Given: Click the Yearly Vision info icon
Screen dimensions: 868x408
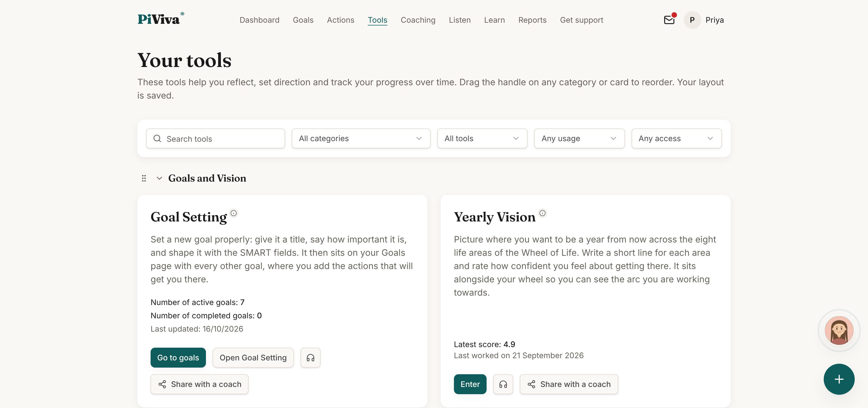Looking at the screenshot, I should pyautogui.click(x=542, y=213).
